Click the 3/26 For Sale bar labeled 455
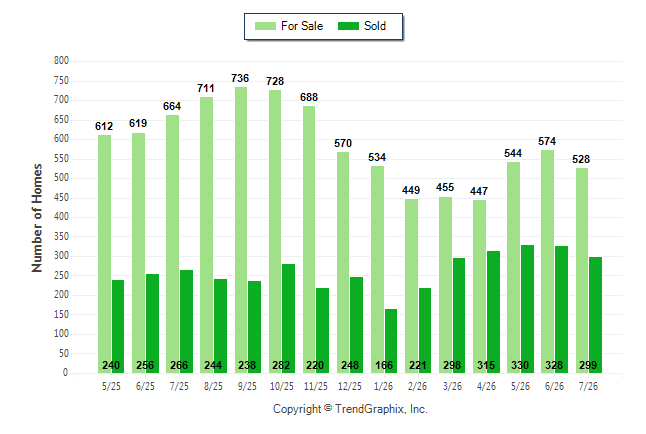Screen dimensions: 646x434 (x=445, y=285)
